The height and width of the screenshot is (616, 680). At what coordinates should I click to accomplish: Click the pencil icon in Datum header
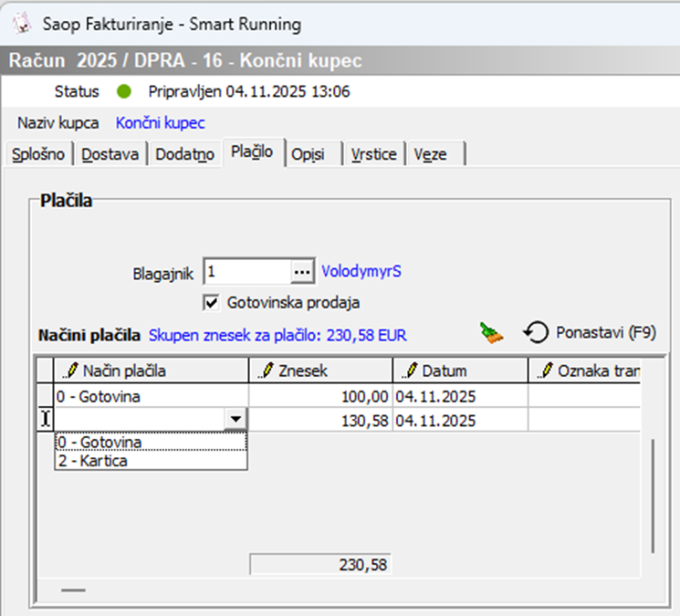[x=410, y=371]
